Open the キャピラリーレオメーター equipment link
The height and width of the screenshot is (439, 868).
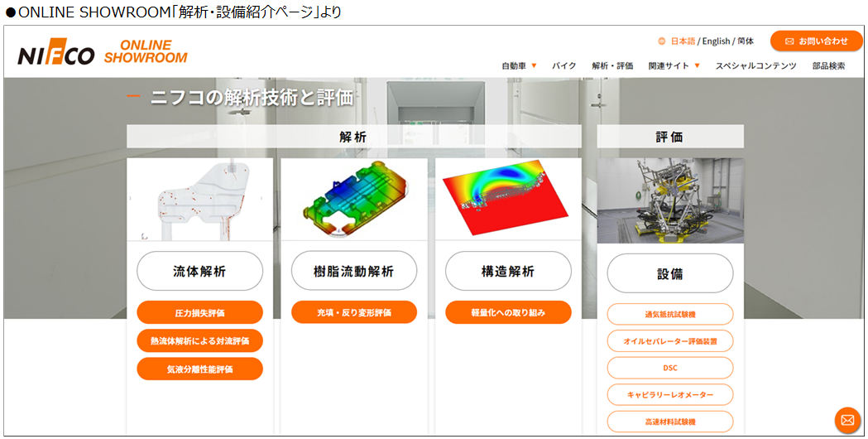[669, 394]
